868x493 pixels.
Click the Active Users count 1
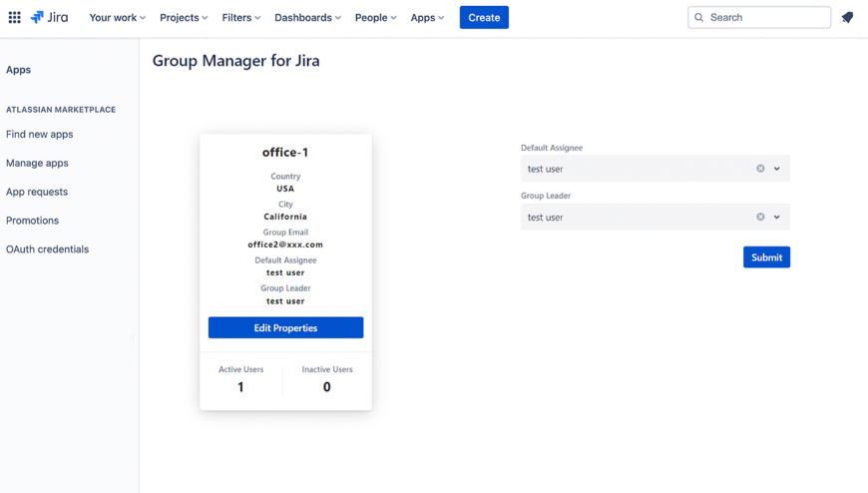240,386
